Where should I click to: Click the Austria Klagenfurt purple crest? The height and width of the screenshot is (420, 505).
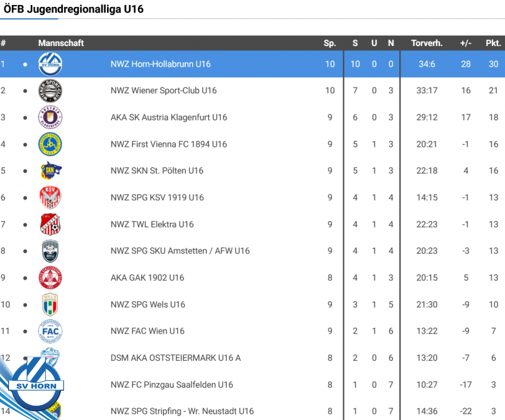point(50,118)
